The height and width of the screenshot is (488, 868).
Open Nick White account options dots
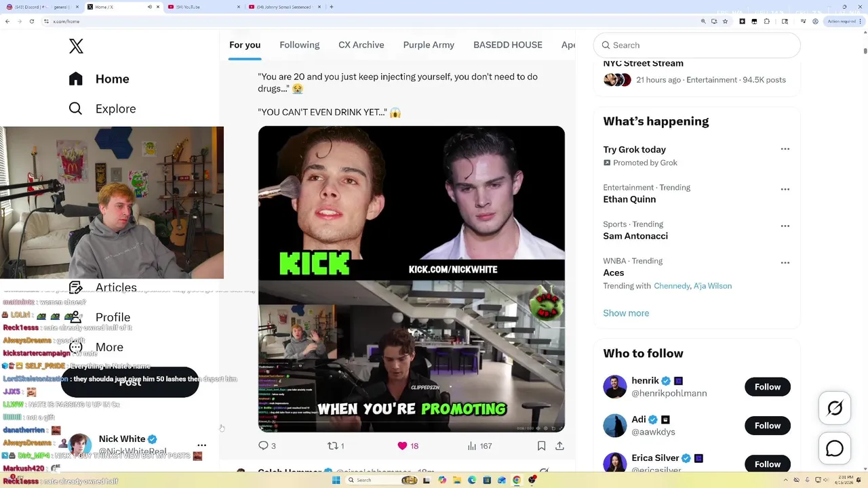201,445
